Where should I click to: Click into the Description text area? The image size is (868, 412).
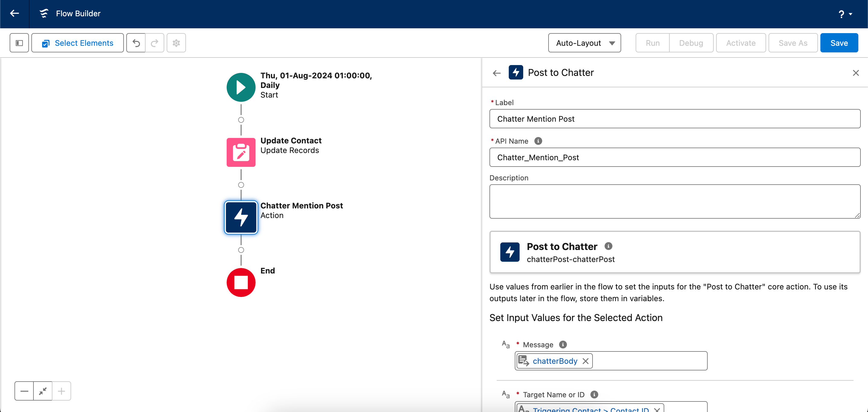point(675,201)
